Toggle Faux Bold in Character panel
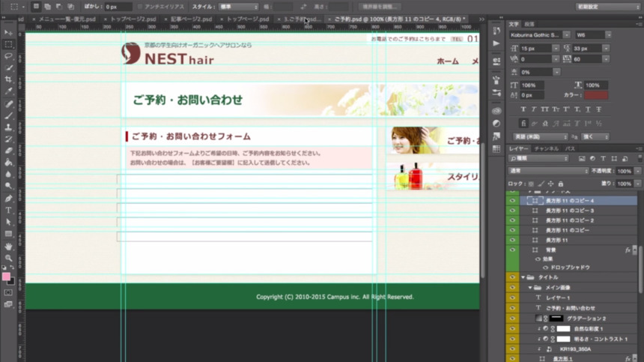 523,109
